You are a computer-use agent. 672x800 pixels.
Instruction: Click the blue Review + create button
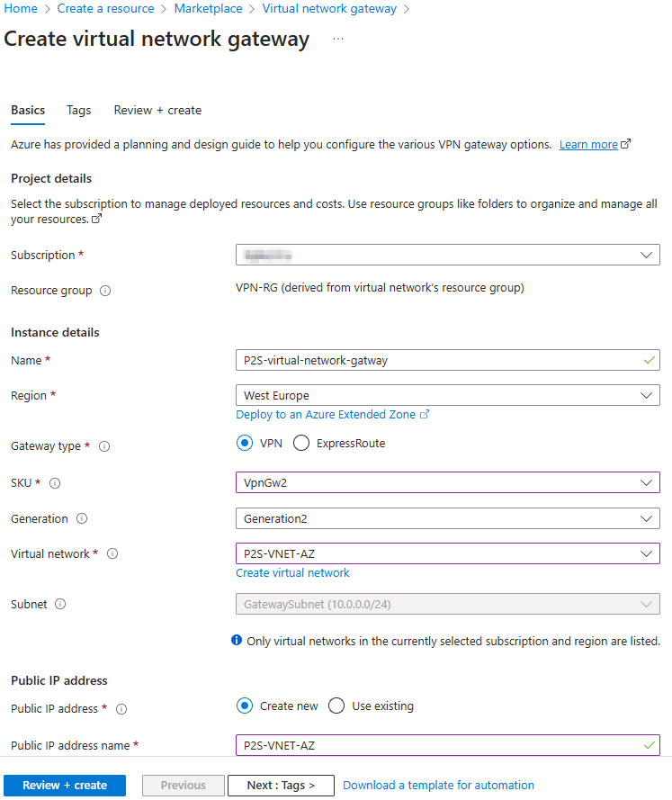coord(65,785)
